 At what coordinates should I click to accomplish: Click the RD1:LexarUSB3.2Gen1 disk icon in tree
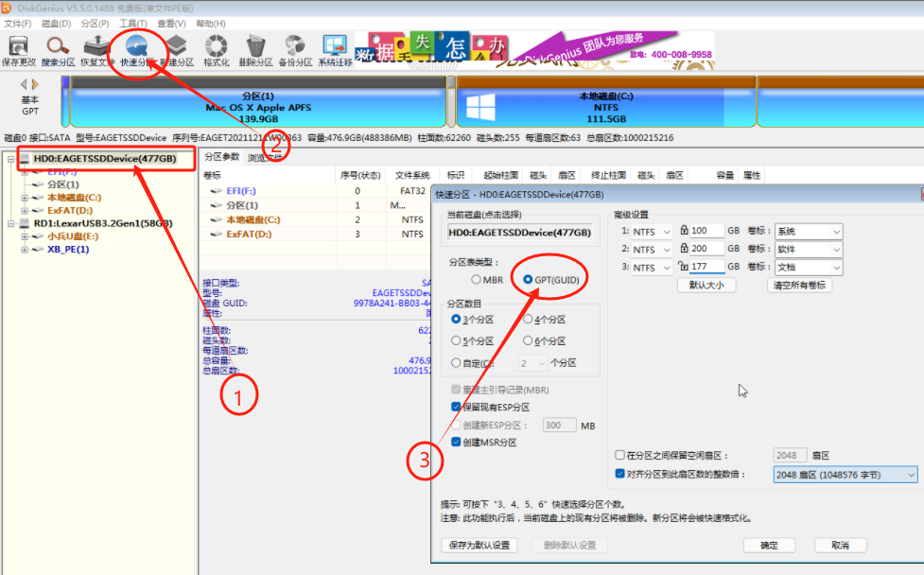click(x=25, y=223)
